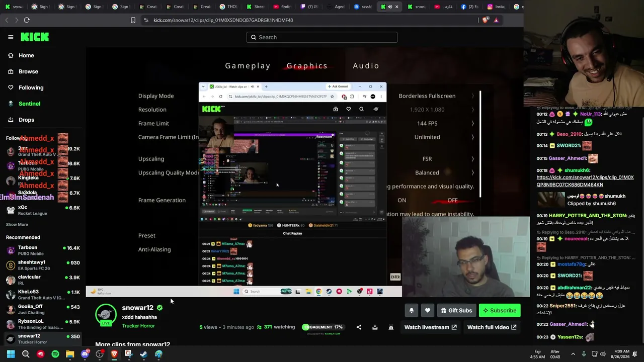Open Home in the Kick sidebar
This screenshot has height=362, width=644.
click(26, 55)
